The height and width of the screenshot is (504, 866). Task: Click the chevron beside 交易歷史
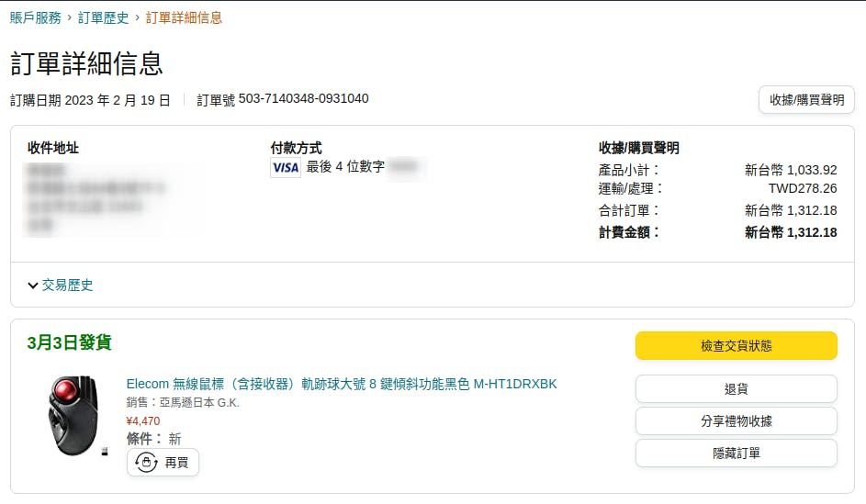32,286
